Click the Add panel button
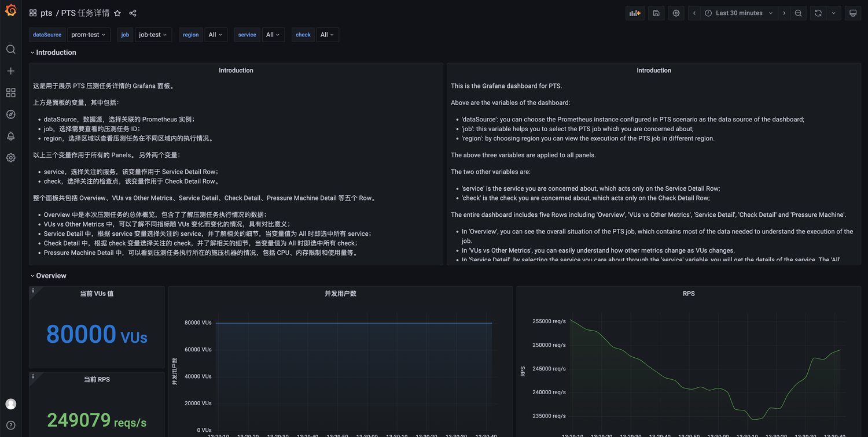Image resolution: width=868 pixels, height=437 pixels. [635, 13]
